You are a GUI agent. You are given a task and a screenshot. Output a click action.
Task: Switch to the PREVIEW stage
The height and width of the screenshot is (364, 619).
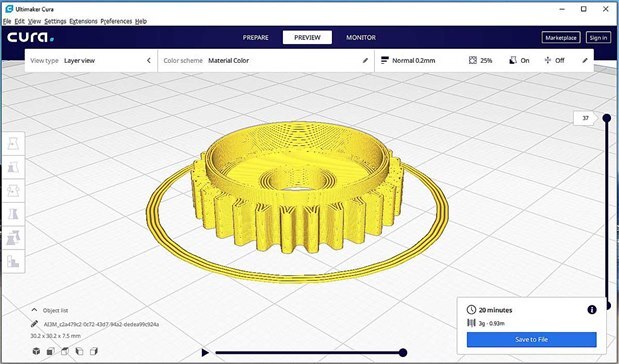click(x=307, y=38)
